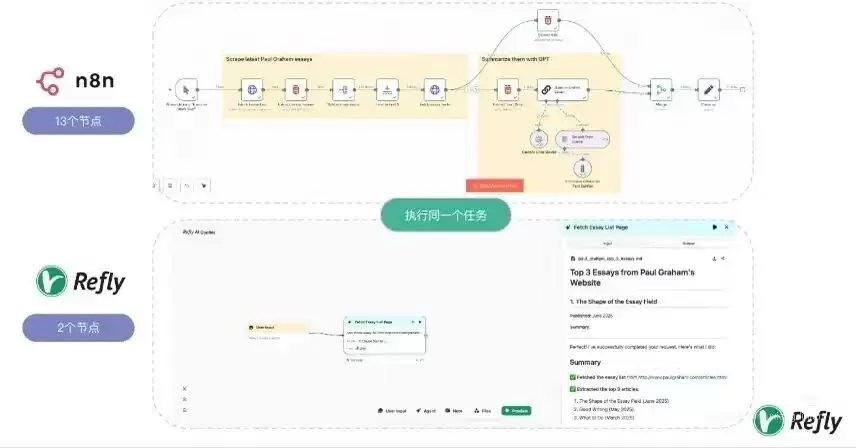Select the round chat model sub-node
The width and height of the screenshot is (856, 448).
click(x=539, y=140)
